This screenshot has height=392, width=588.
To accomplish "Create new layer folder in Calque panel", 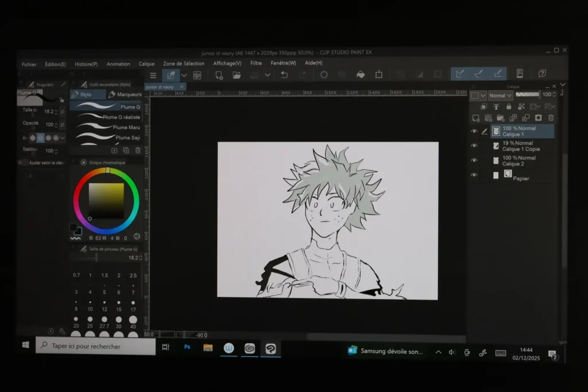I will 501,118.
